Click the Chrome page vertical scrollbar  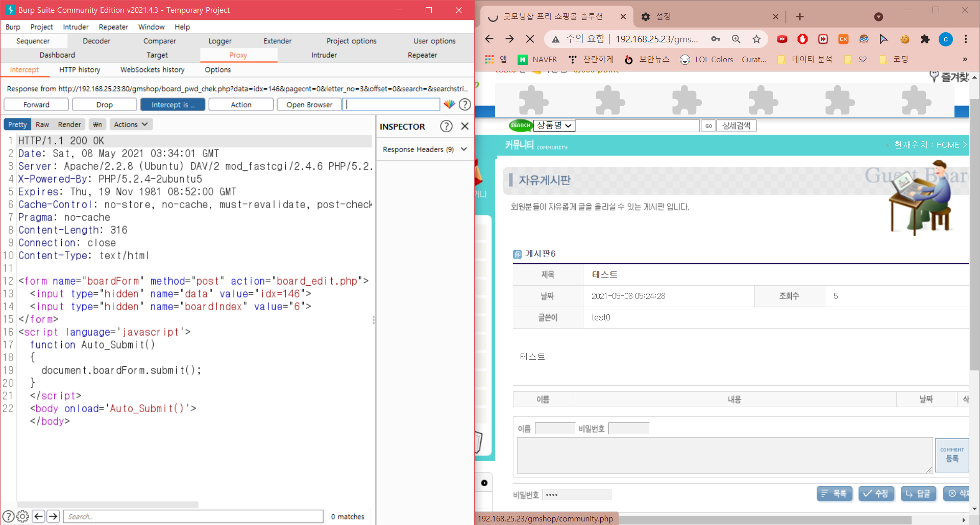(x=974, y=235)
